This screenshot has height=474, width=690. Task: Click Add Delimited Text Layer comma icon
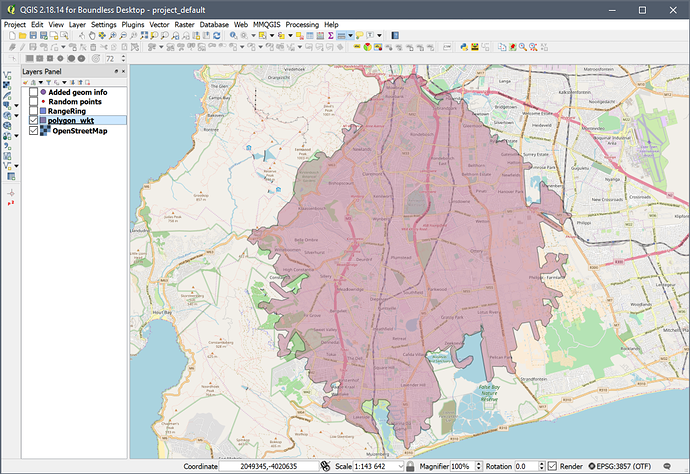click(x=7, y=146)
